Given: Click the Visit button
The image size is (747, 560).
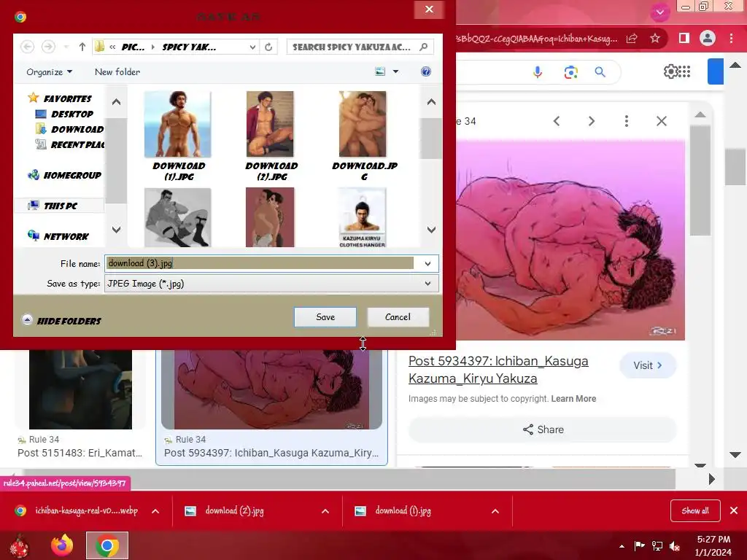Looking at the screenshot, I should (x=648, y=365).
